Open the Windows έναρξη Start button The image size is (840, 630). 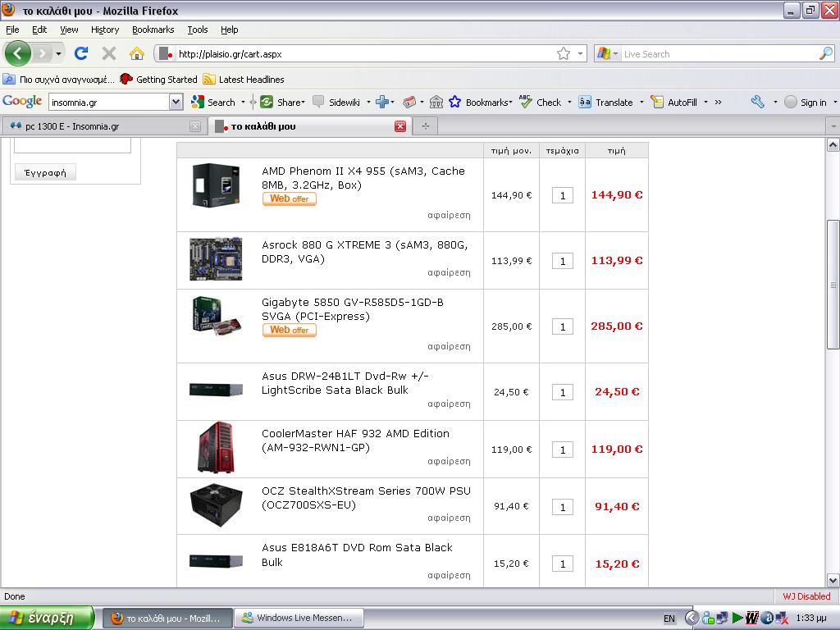coord(47,618)
